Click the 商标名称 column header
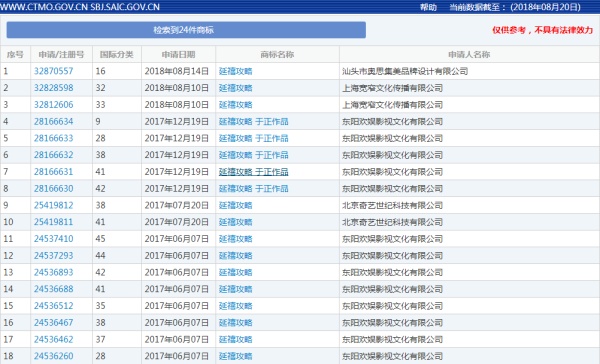Image resolution: width=600 pixels, height=364 pixels. [277, 55]
